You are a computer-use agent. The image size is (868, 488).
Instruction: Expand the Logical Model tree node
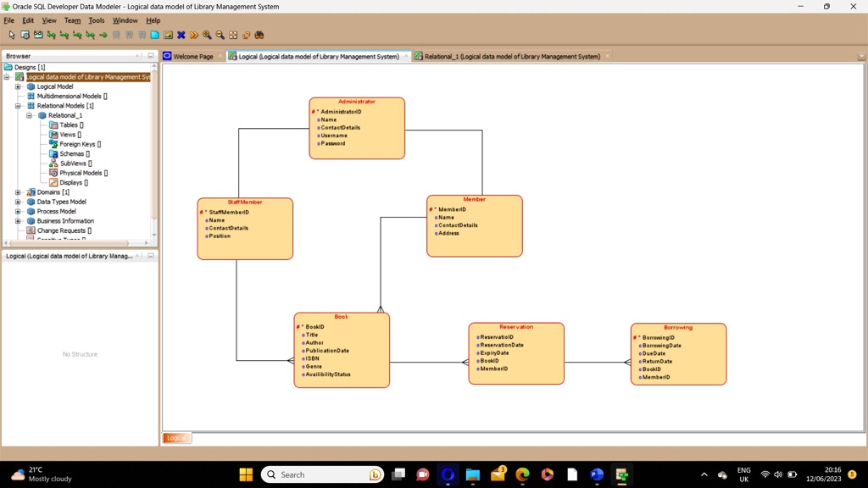(x=17, y=86)
